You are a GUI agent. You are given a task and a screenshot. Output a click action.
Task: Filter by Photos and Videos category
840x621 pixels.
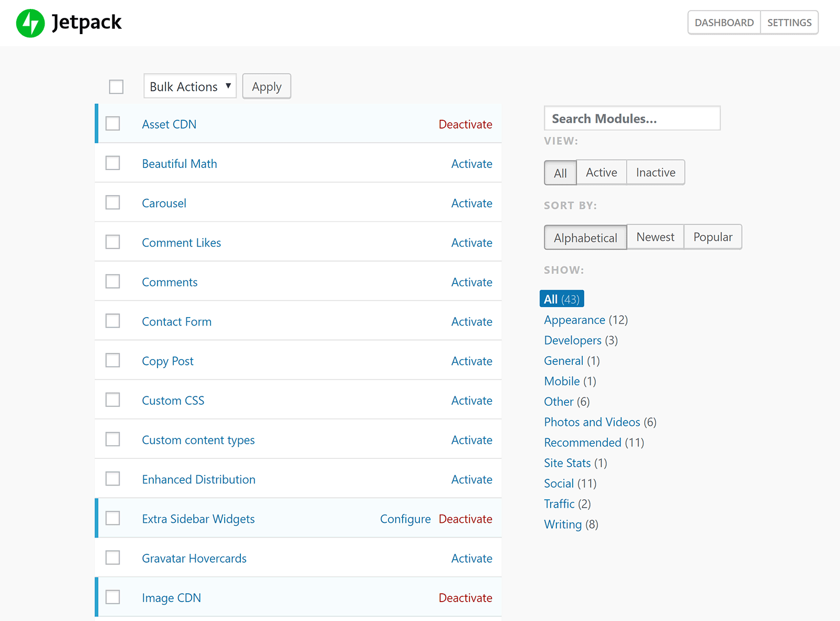tap(600, 422)
